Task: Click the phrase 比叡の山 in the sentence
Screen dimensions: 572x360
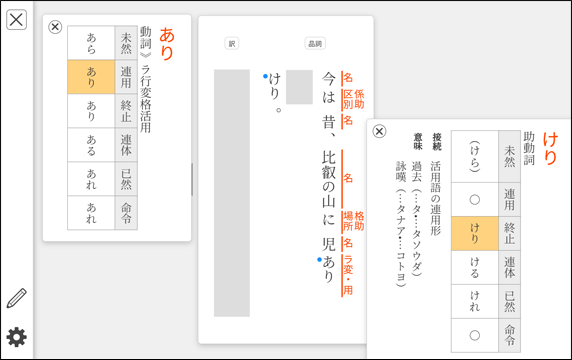Action: point(329,179)
